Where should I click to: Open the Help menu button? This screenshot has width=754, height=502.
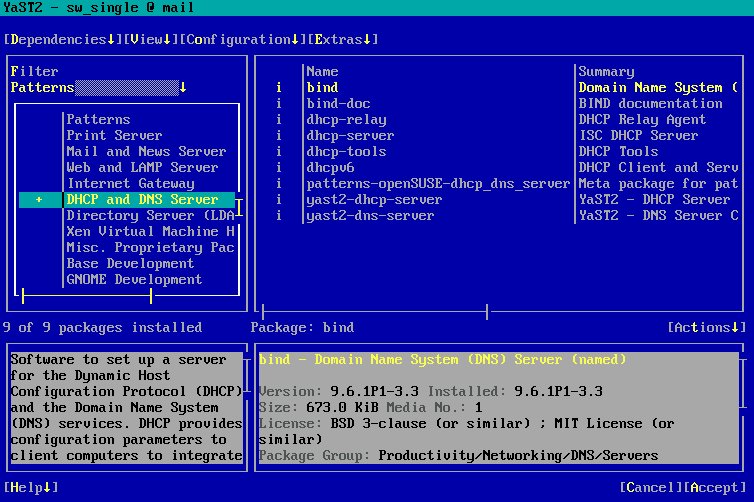[x=31, y=487]
